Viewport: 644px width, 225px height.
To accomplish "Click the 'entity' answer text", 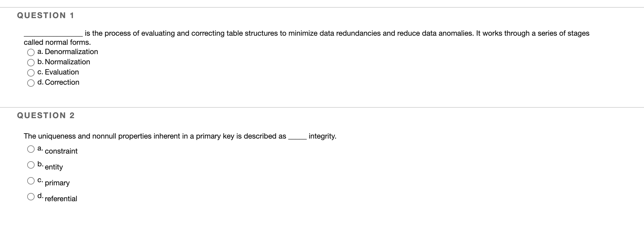I will click(x=54, y=167).
